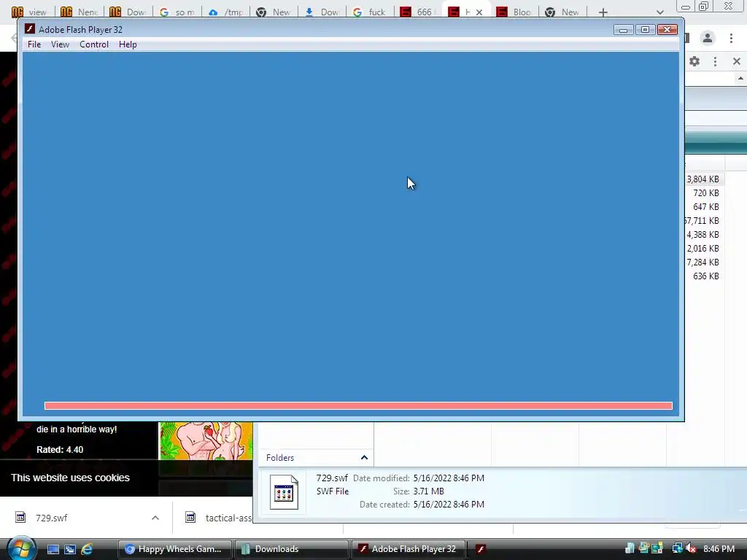This screenshot has width=747, height=560.
Task: Switch to the 'Nene' Newgrounds tab
Action: [80, 12]
